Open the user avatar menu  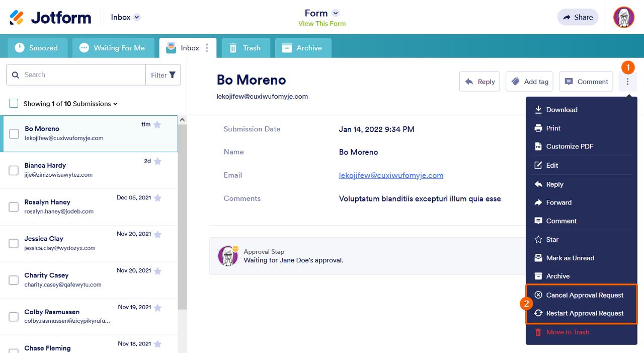[624, 17]
